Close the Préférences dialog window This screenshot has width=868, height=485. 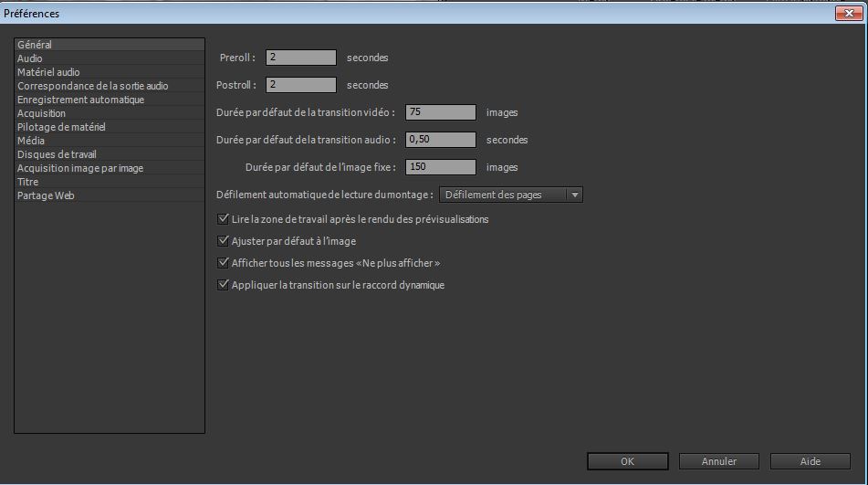[x=849, y=14]
